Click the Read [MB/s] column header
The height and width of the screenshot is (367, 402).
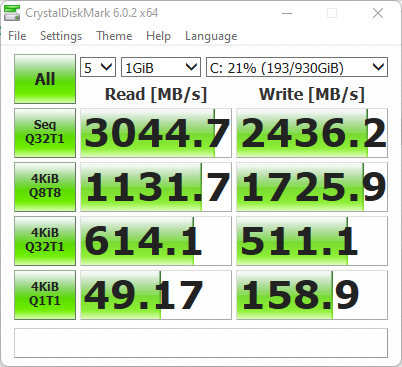tap(156, 94)
